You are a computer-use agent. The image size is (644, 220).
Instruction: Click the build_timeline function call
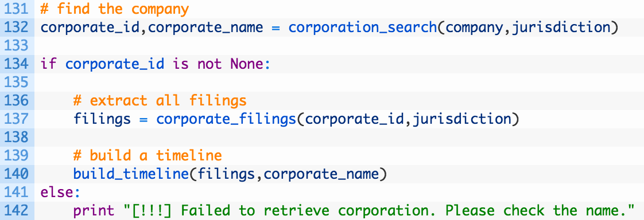[x=131, y=174]
